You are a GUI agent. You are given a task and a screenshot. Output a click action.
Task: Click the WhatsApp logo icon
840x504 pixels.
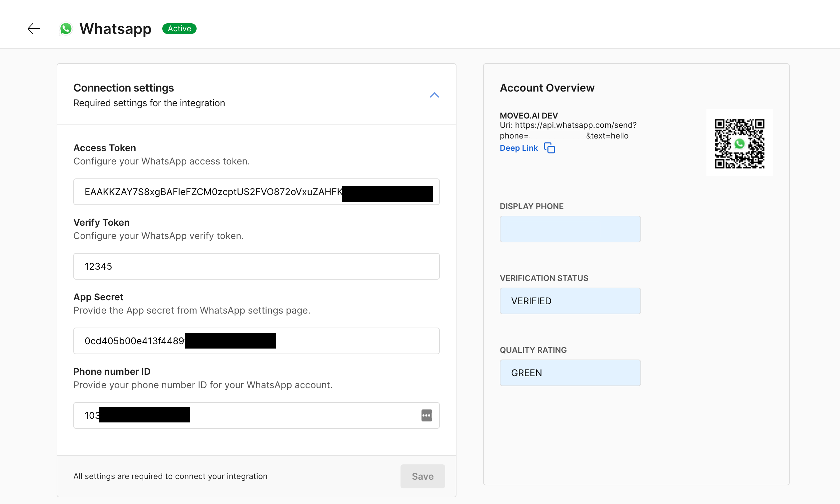[x=66, y=29]
